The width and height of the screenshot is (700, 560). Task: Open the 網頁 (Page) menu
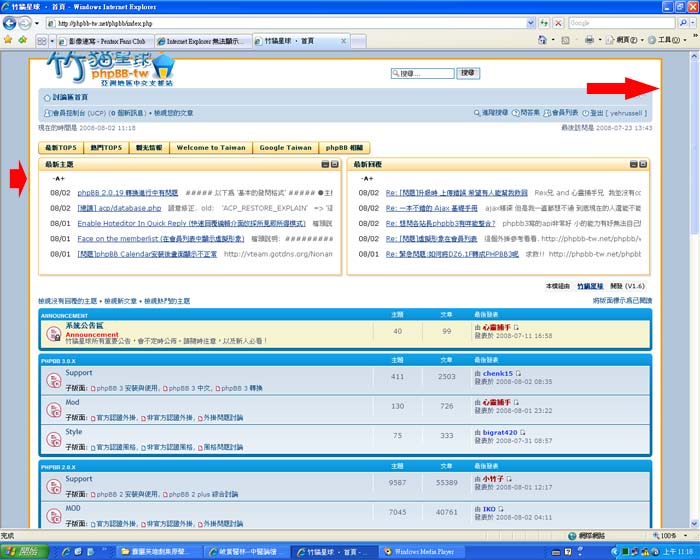click(x=624, y=40)
